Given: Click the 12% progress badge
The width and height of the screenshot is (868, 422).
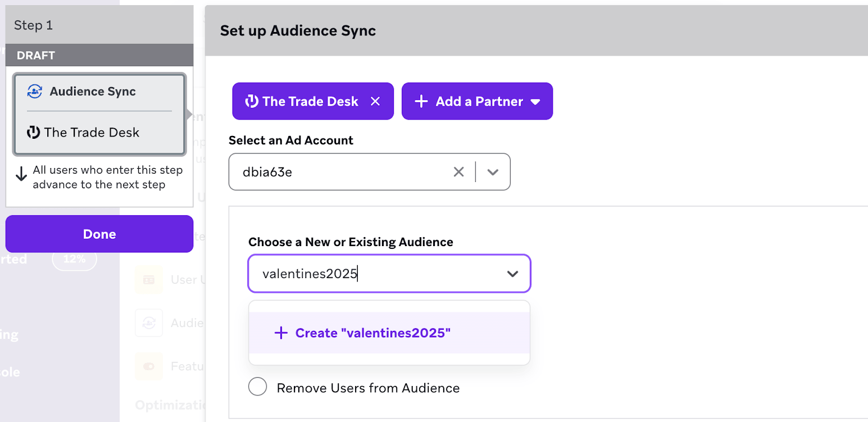Looking at the screenshot, I should pyautogui.click(x=75, y=259).
